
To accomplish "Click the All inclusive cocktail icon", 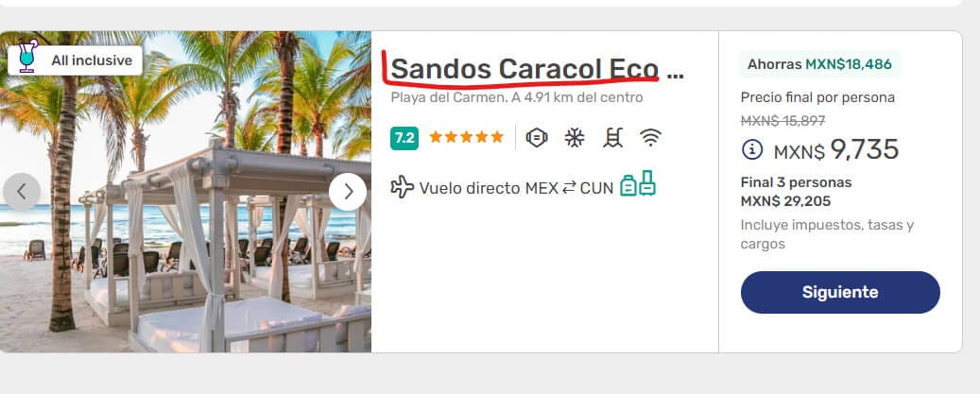I will pos(27,56).
